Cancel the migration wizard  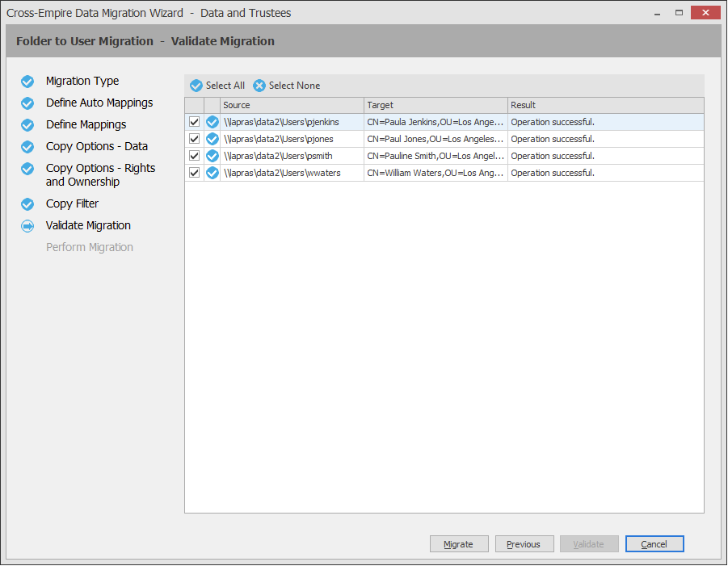coord(654,544)
